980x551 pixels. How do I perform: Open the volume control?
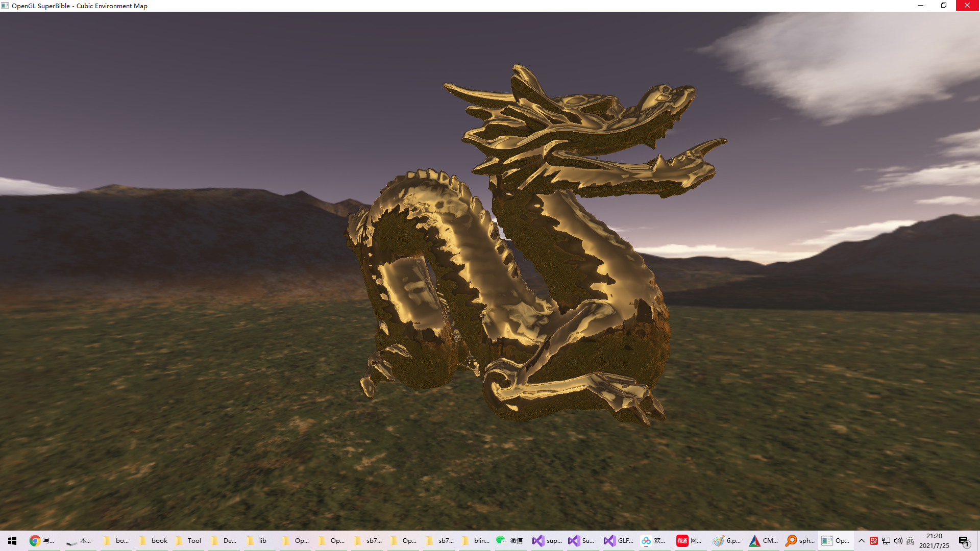click(x=898, y=540)
